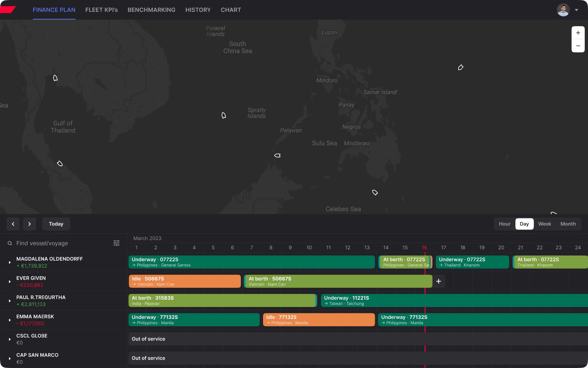Open the timeline filter settings
Image resolution: width=588 pixels, height=368 pixels.
116,243
